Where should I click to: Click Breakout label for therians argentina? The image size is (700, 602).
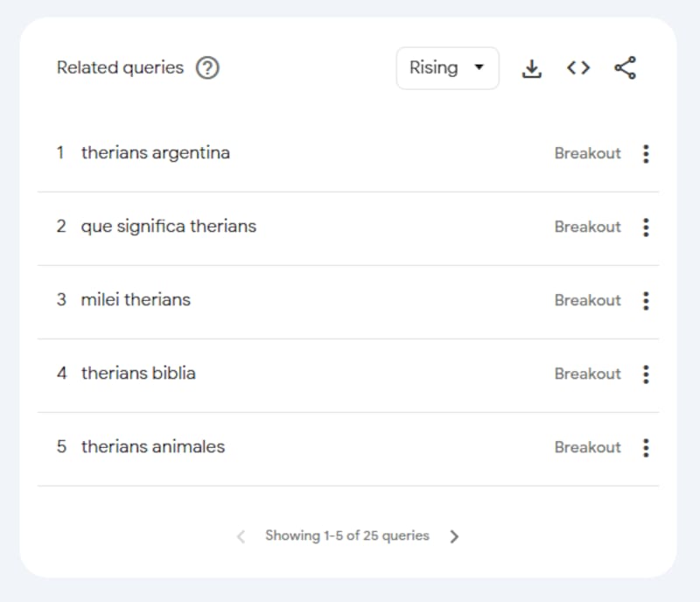[x=587, y=153]
